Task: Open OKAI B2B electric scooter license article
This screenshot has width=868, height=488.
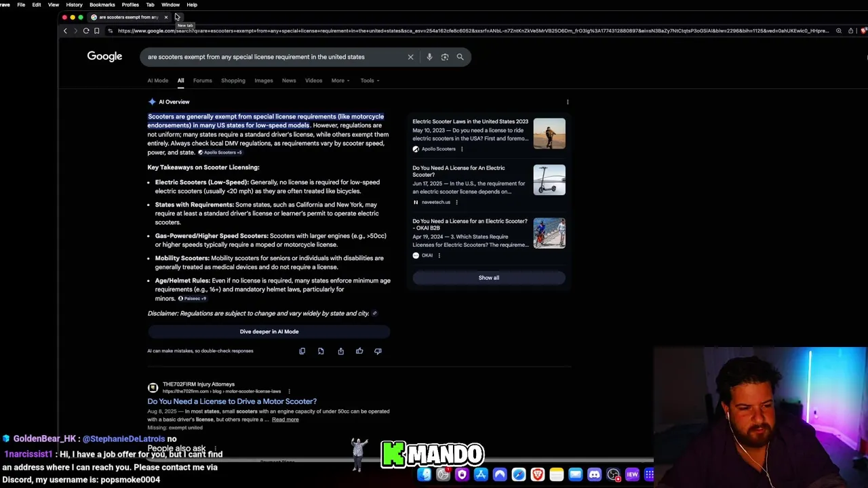Action: click(x=469, y=224)
